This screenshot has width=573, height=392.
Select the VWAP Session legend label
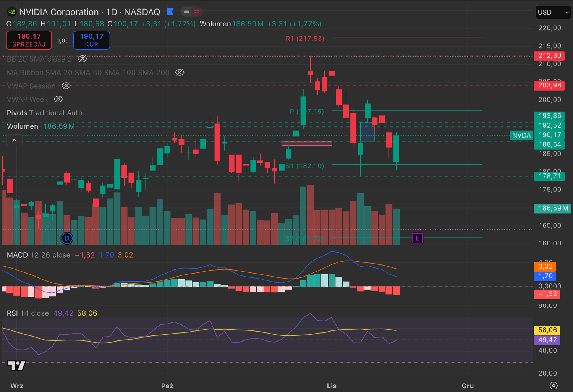point(31,86)
